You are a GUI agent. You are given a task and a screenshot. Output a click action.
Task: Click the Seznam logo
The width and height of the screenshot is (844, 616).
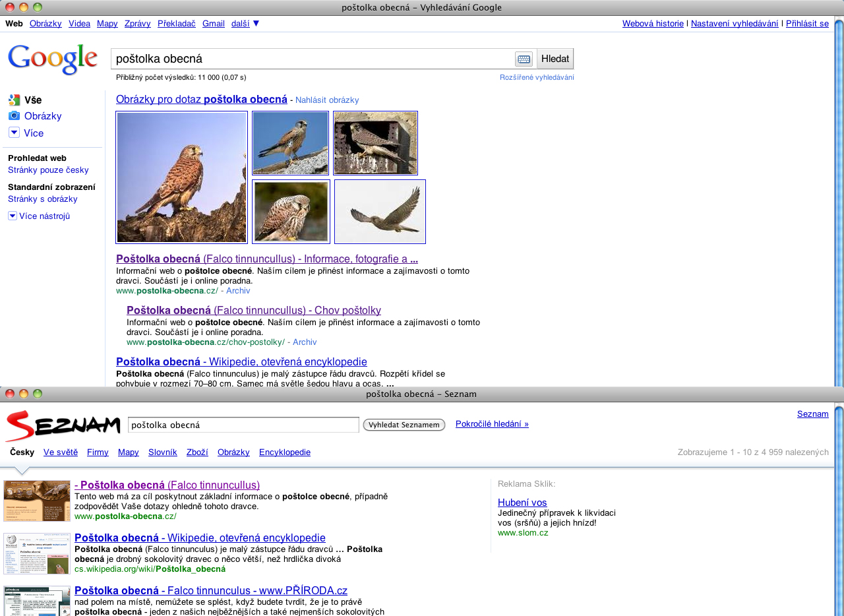[x=63, y=425]
